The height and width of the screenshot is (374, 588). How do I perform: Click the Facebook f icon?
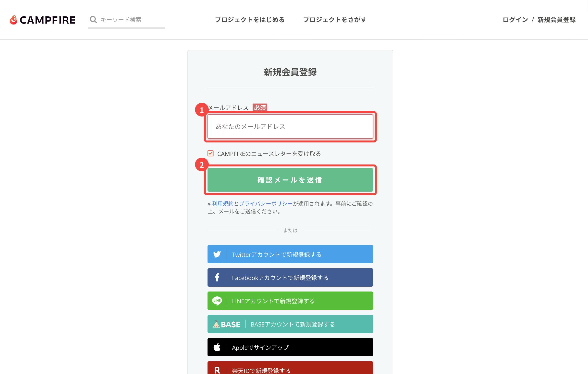point(217,278)
